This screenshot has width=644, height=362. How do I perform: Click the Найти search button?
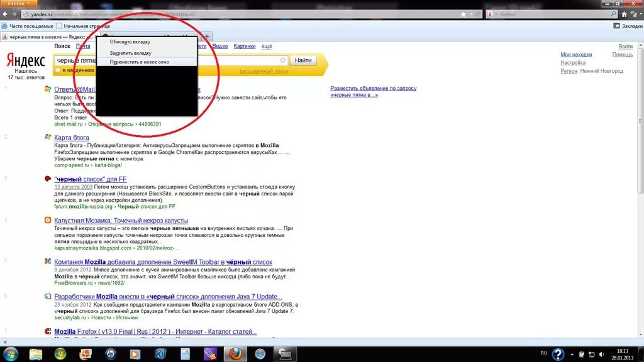(x=303, y=60)
